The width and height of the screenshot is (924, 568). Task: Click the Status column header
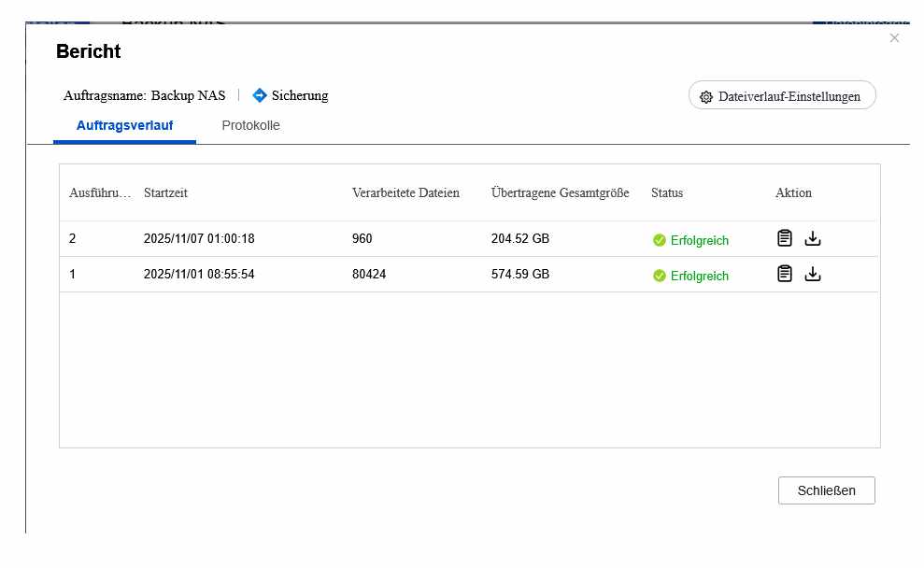667,193
